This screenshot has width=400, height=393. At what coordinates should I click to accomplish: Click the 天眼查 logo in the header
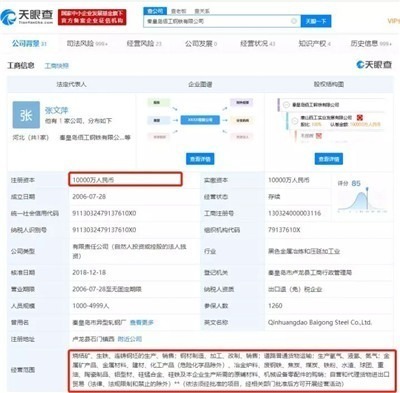tap(27, 17)
